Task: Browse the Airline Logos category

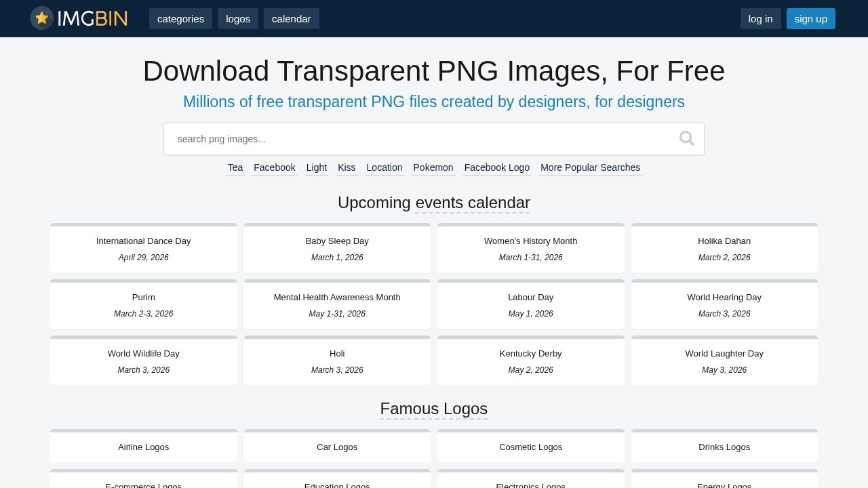Action: [144, 447]
